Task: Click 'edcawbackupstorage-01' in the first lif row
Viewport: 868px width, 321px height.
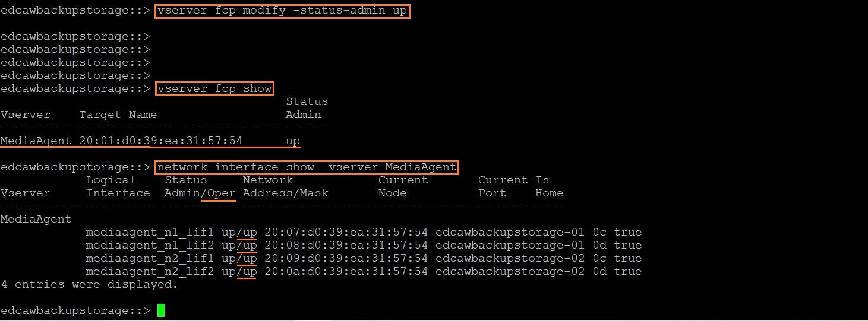Action: 510,233
